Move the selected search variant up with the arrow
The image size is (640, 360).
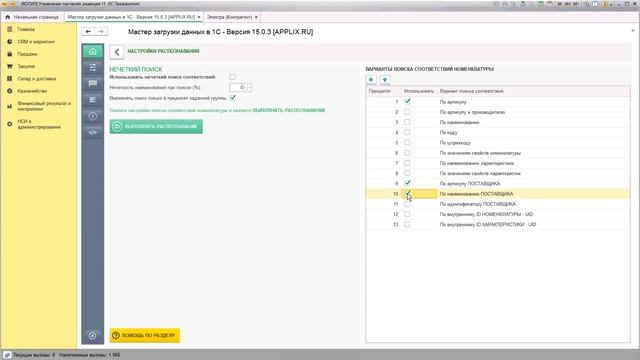pos(385,80)
